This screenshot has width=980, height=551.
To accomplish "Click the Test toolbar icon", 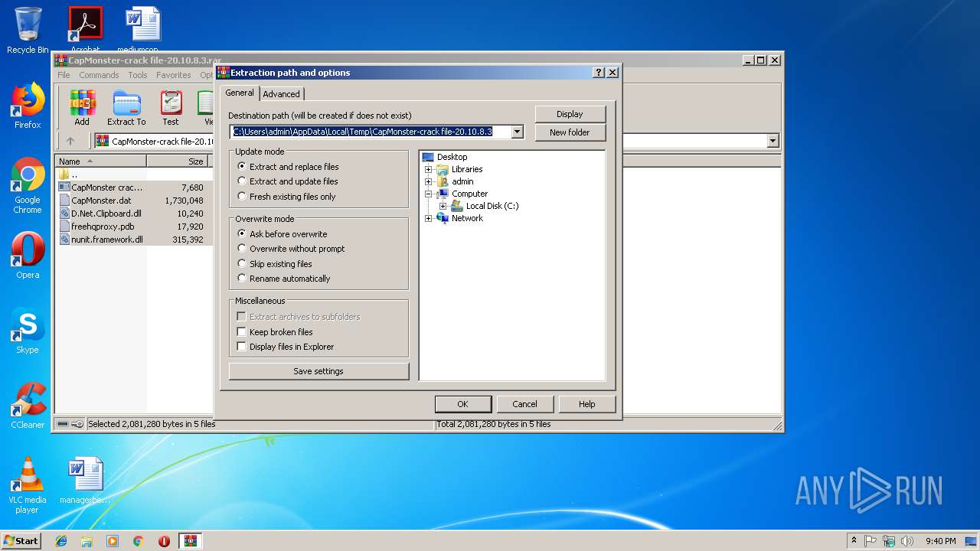I will point(171,108).
